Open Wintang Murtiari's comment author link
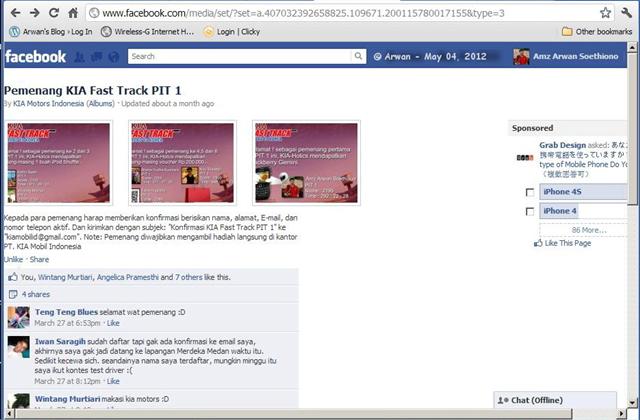 (x=67, y=399)
